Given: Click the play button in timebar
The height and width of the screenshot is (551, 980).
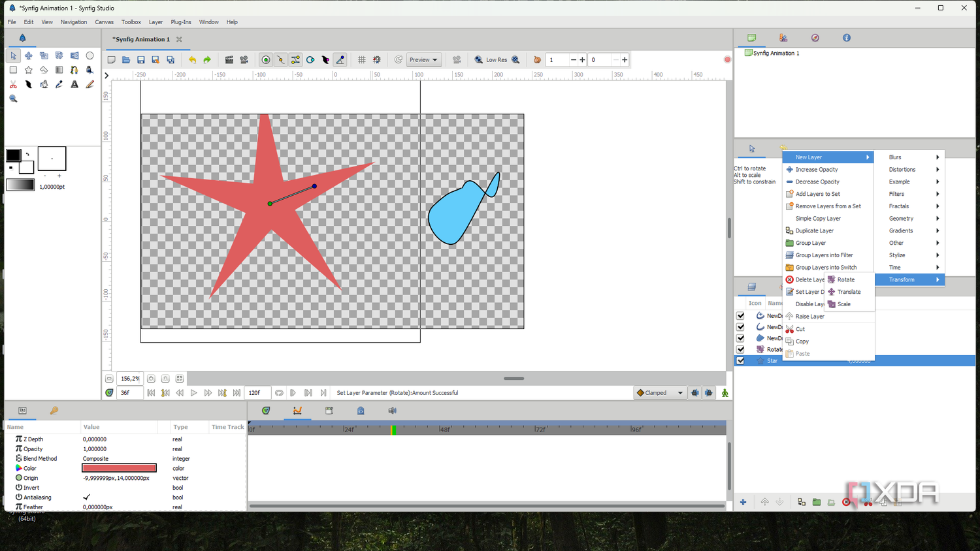Looking at the screenshot, I should [x=193, y=393].
